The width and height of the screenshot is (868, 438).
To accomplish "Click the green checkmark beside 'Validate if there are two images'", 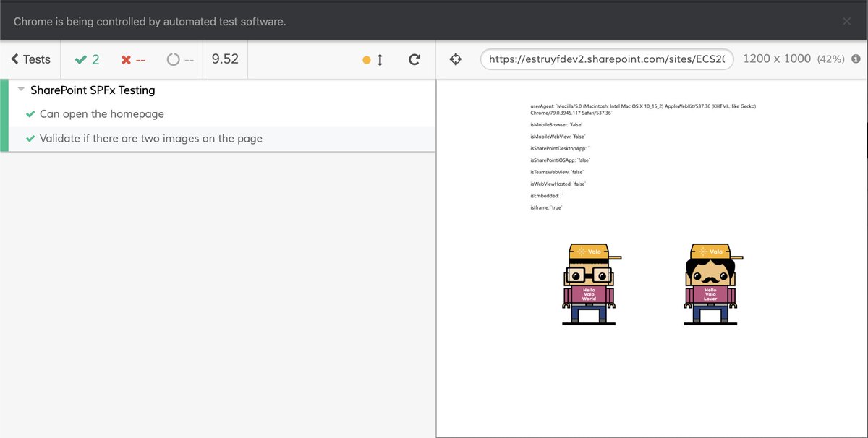I will pos(30,138).
